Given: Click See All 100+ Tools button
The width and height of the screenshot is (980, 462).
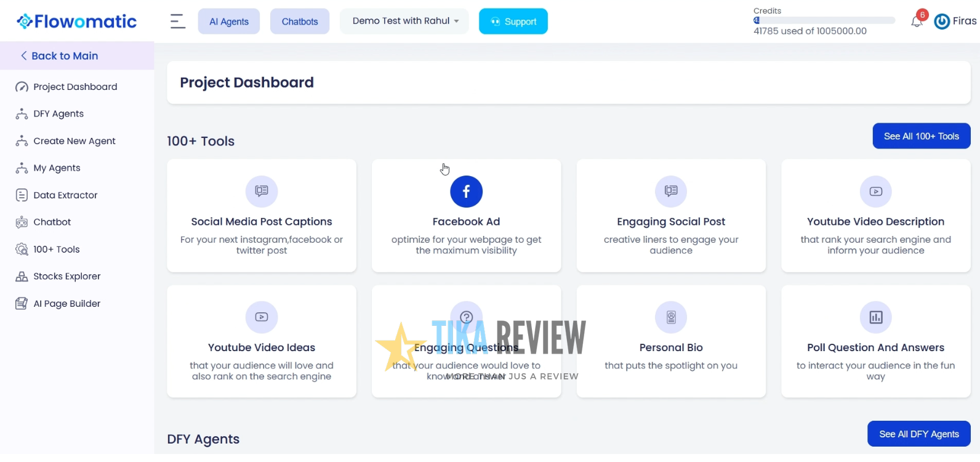Looking at the screenshot, I should pos(922,136).
